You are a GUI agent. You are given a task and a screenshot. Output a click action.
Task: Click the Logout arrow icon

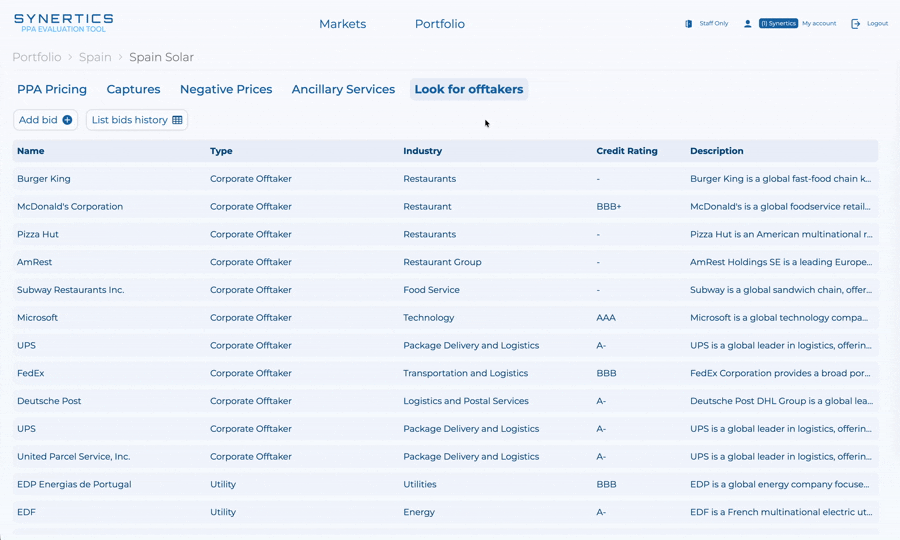pos(855,24)
